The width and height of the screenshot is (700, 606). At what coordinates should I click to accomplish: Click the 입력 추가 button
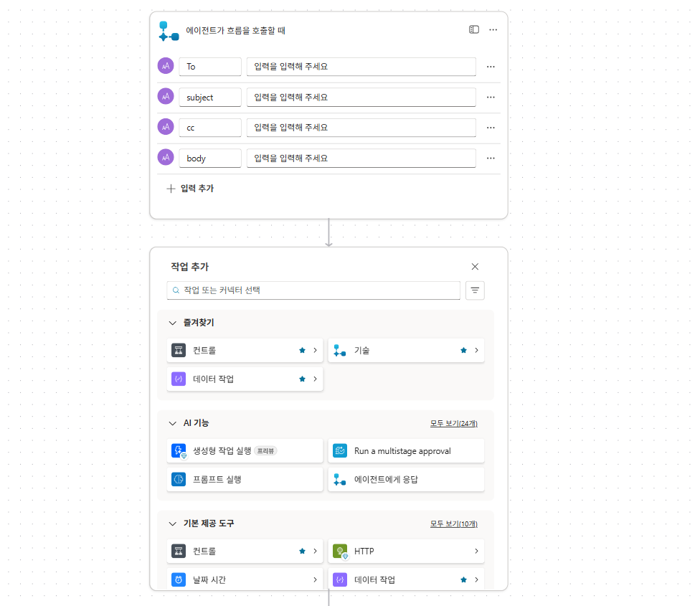[190, 189]
